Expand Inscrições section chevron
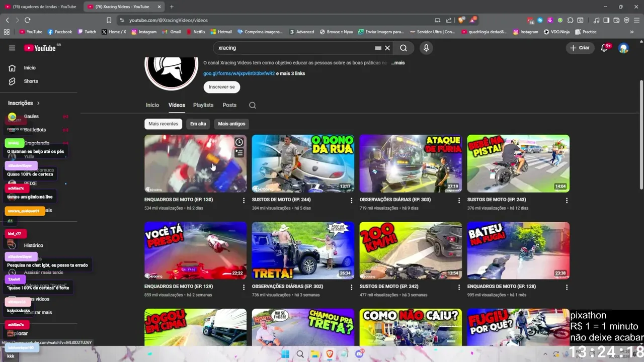The width and height of the screenshot is (644, 362). (x=38, y=103)
